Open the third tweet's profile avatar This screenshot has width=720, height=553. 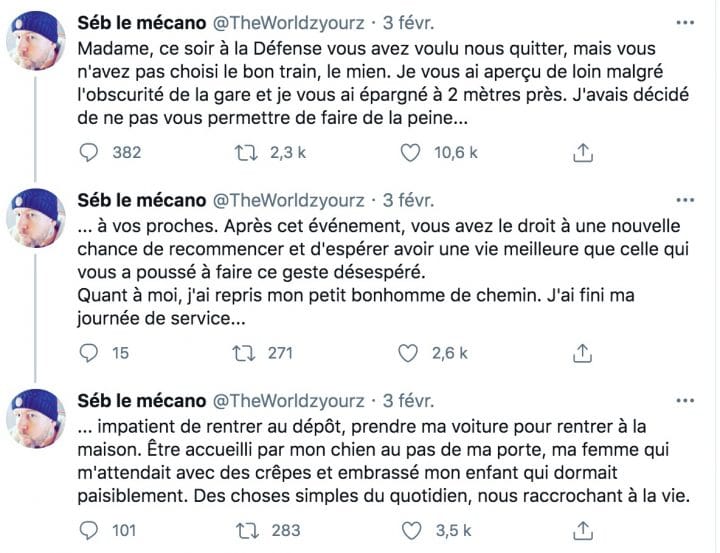pyautogui.click(x=37, y=422)
